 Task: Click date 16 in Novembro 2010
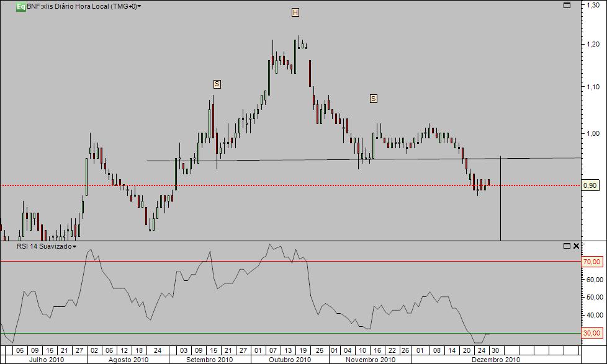[377, 350]
